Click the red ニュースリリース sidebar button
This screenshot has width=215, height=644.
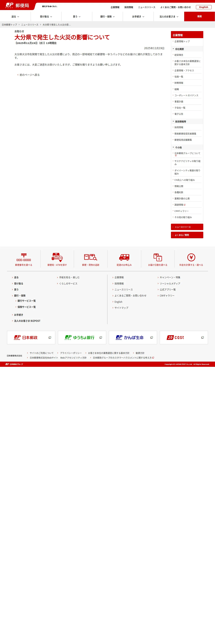coord(187,227)
